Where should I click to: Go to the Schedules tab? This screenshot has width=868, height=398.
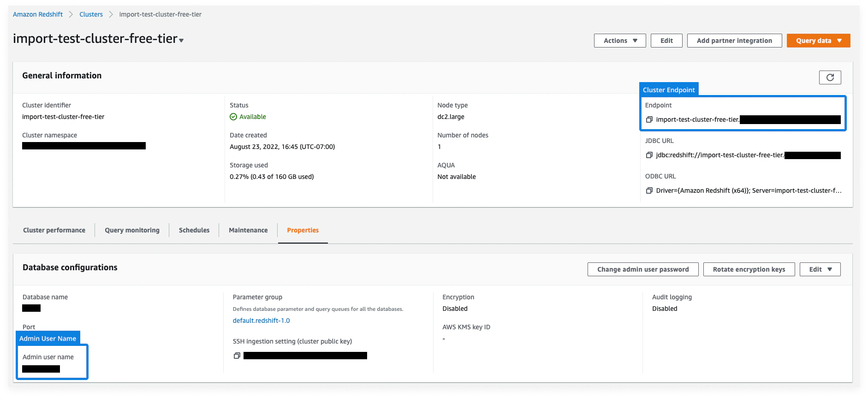(194, 230)
